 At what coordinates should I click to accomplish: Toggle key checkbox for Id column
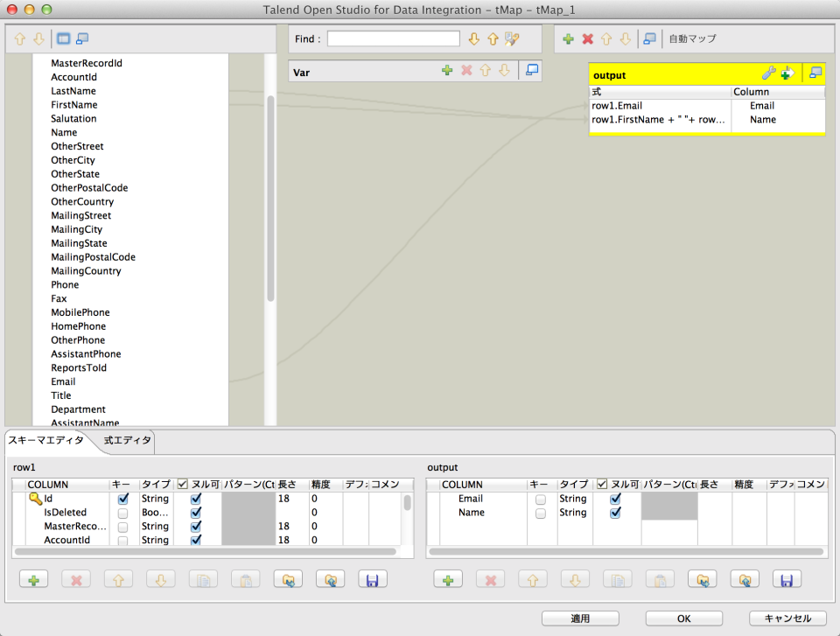point(123,499)
